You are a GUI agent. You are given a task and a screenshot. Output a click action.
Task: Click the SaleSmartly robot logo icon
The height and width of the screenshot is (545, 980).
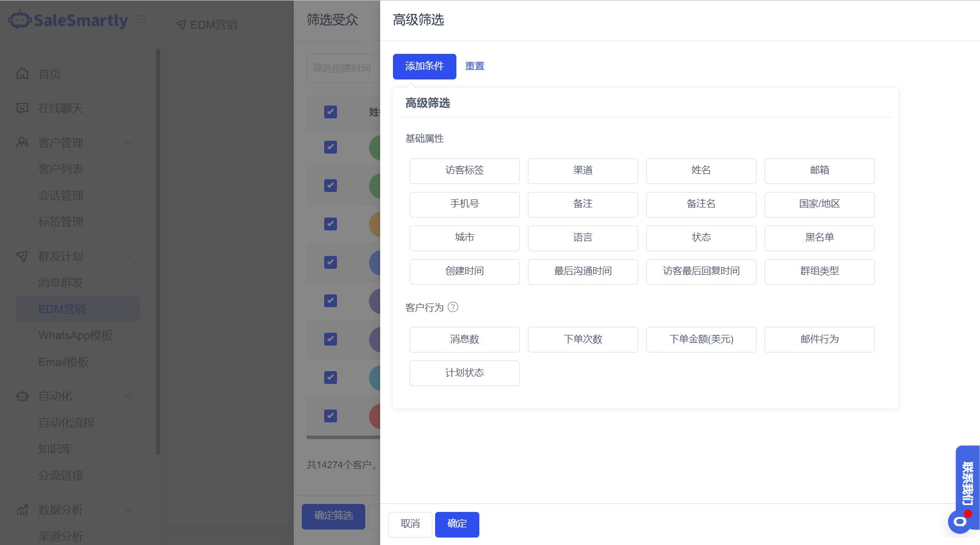click(20, 20)
